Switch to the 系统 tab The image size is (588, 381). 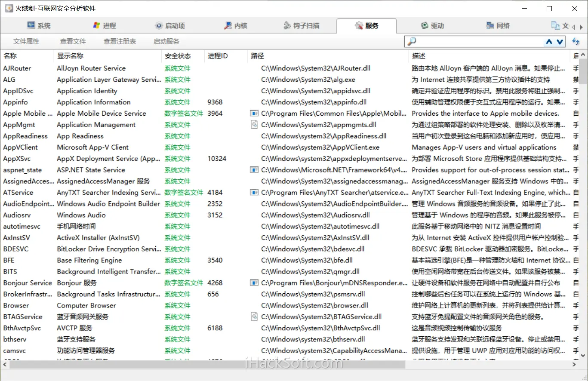(39, 26)
